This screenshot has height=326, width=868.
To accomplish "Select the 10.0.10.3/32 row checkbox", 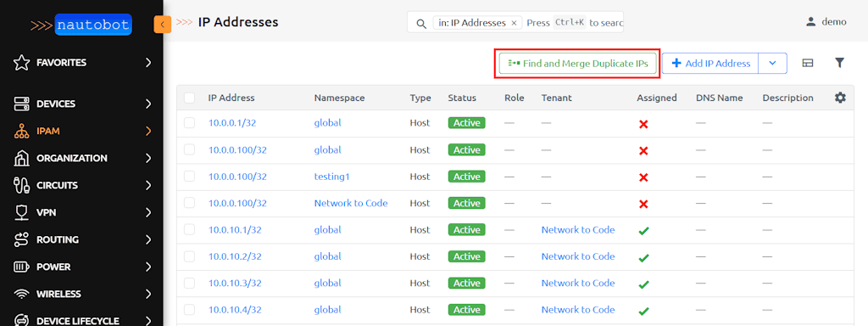I will pyautogui.click(x=189, y=283).
